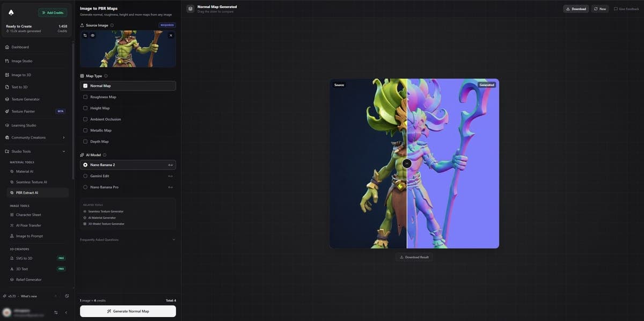
Task: Uncheck the Normal Map checkbox
Action: [x=85, y=86]
